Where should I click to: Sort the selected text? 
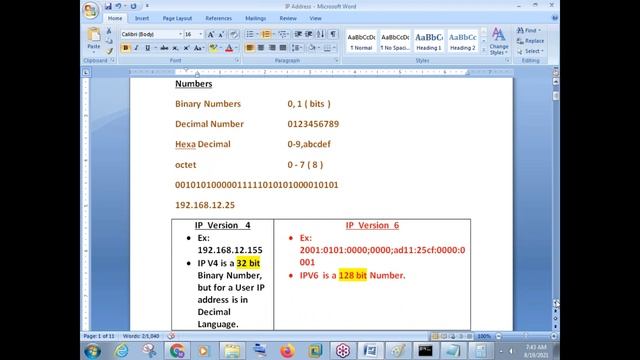[321, 34]
